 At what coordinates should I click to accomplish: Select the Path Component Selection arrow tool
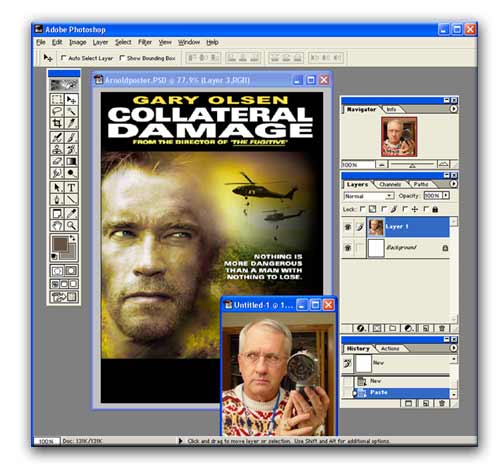[x=57, y=187]
